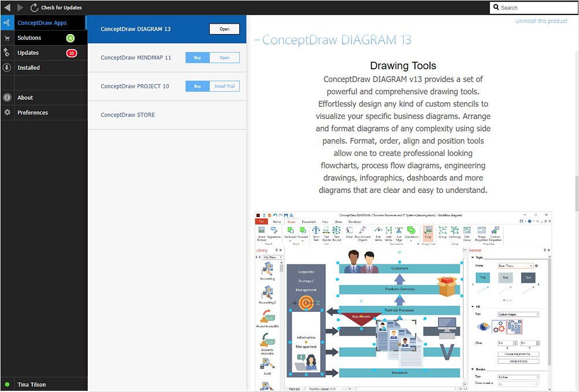Open Preferences from sidebar

[32, 113]
